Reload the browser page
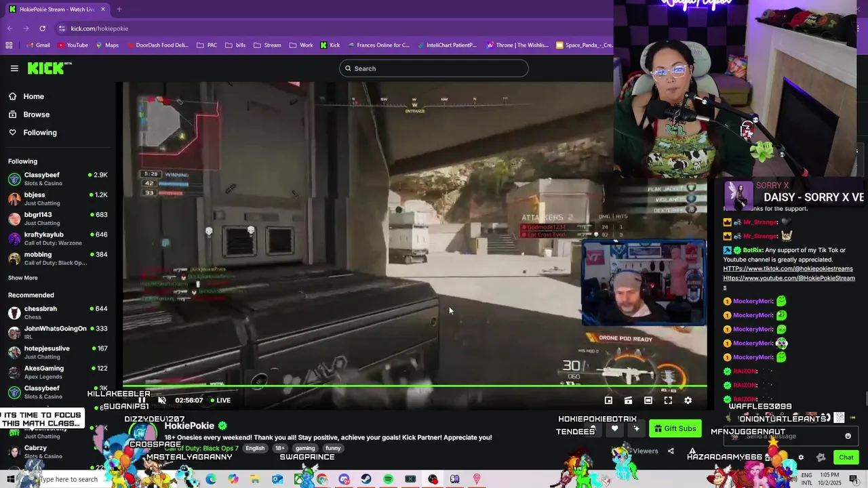This screenshot has width=868, height=488. 42,28
